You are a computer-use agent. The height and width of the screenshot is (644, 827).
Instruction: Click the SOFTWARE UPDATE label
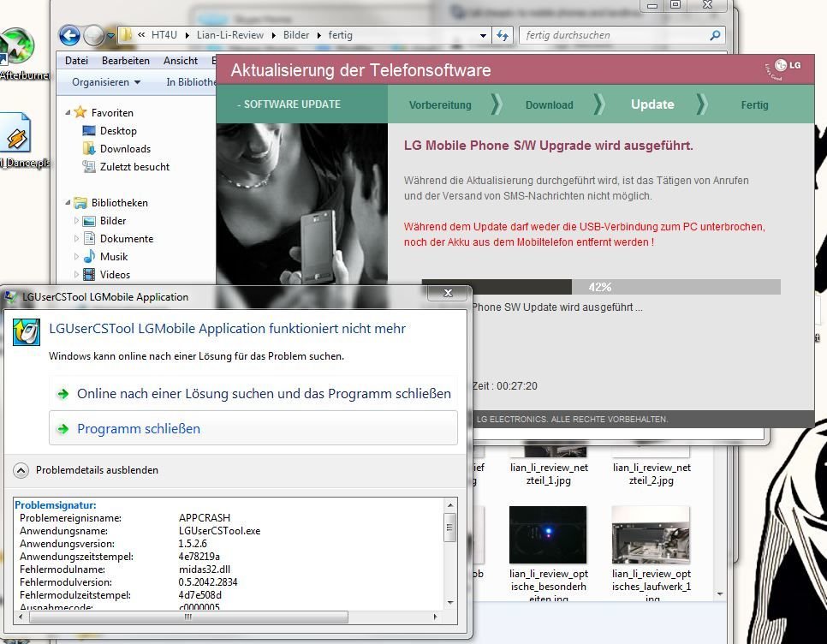pyautogui.click(x=289, y=104)
